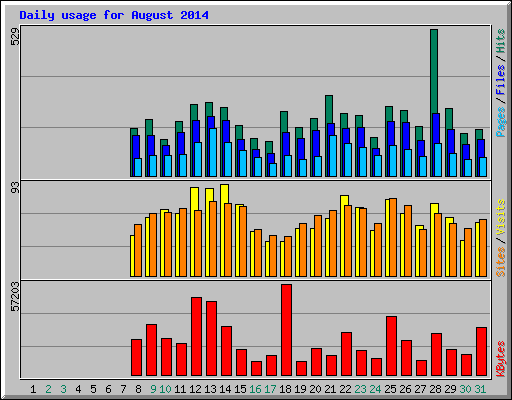
Task: Click the day '7' axis label
Action: (123, 389)
